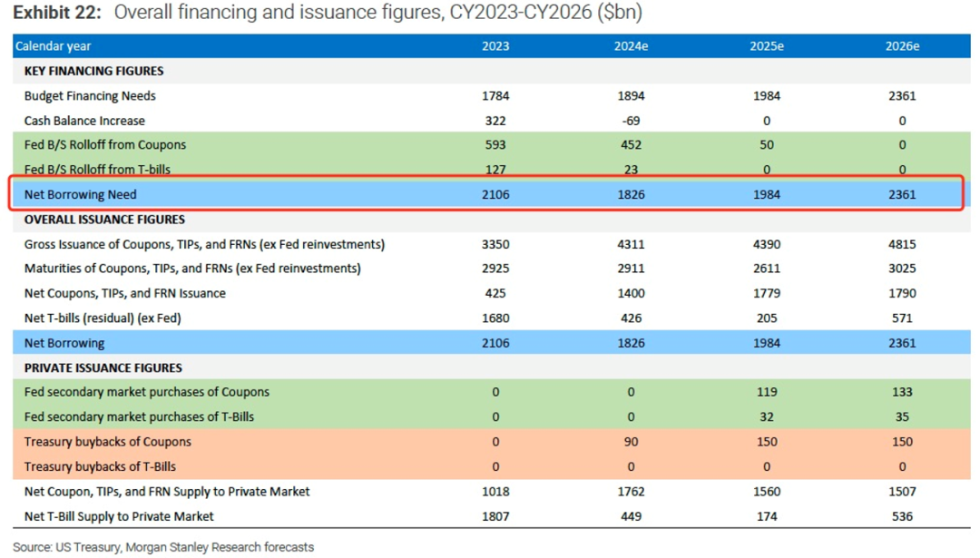Image resolution: width=980 pixels, height=558 pixels.
Task: Select Treasury buybacks of Coupons value 90
Action: (x=631, y=442)
